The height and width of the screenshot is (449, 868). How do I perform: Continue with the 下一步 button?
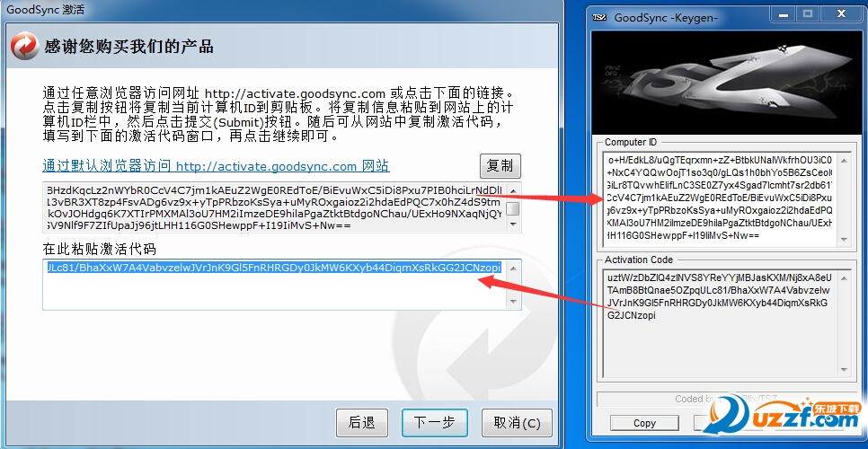[435, 423]
